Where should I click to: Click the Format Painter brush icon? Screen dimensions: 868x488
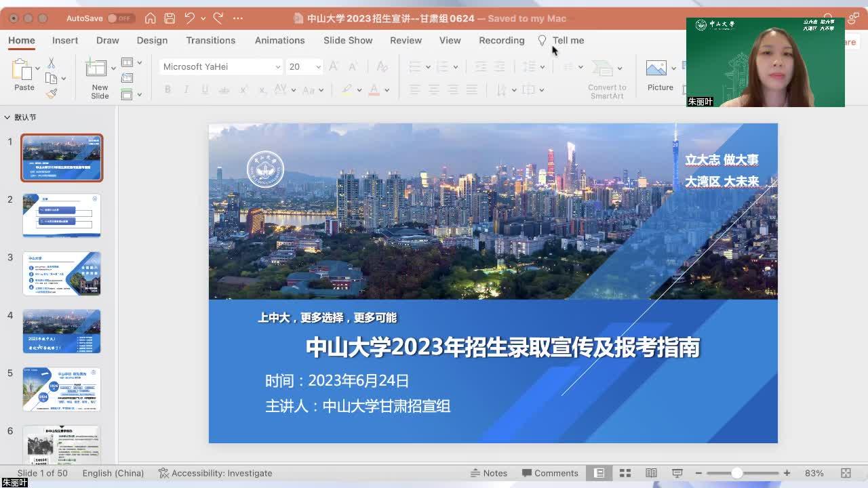tap(52, 94)
